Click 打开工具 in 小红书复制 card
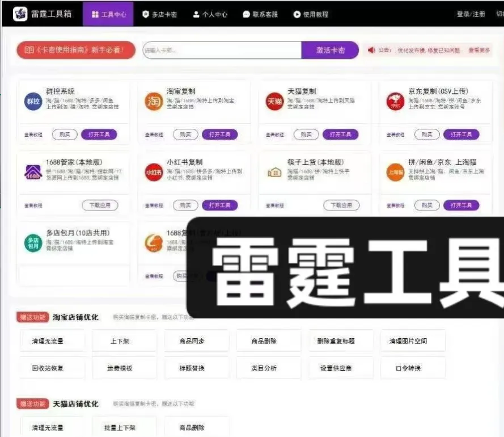This screenshot has height=437, width=504. pos(220,205)
